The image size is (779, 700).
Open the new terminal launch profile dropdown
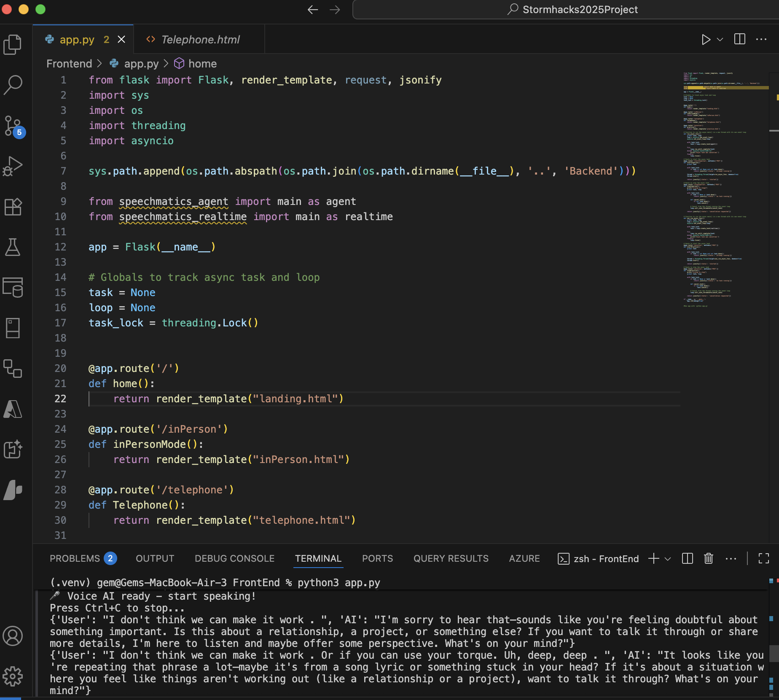coord(668,559)
